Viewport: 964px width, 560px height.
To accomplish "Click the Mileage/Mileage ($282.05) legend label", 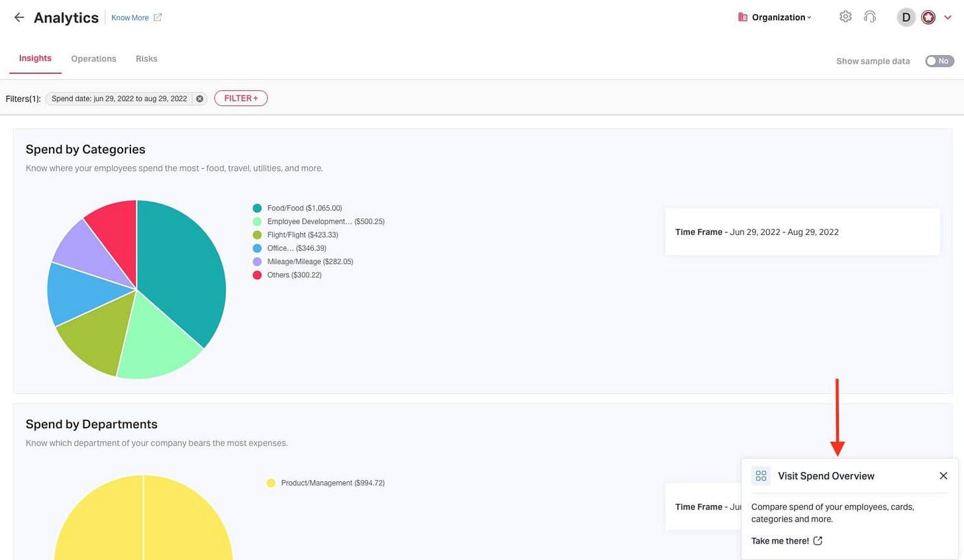I will tap(310, 261).
